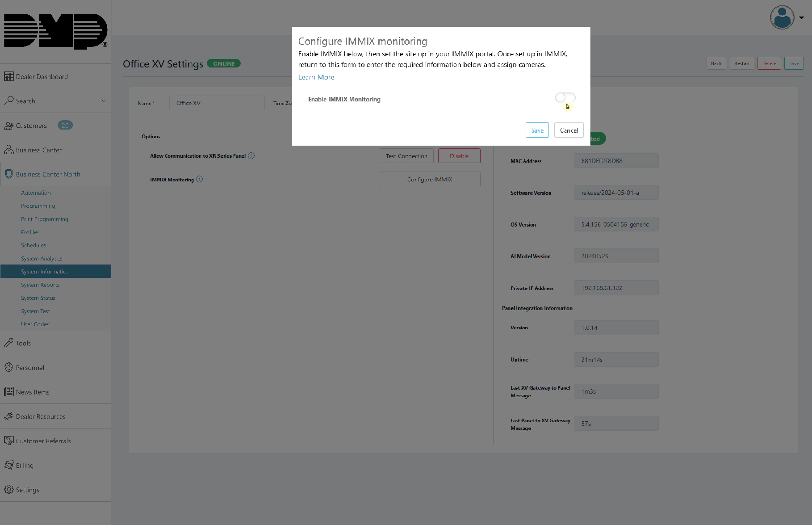The image size is (812, 525).
Task: Select System Information submenu item
Action: point(56,271)
